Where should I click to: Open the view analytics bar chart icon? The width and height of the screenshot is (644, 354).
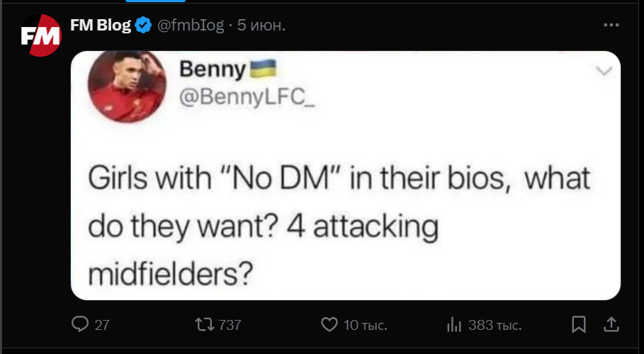coord(454,325)
